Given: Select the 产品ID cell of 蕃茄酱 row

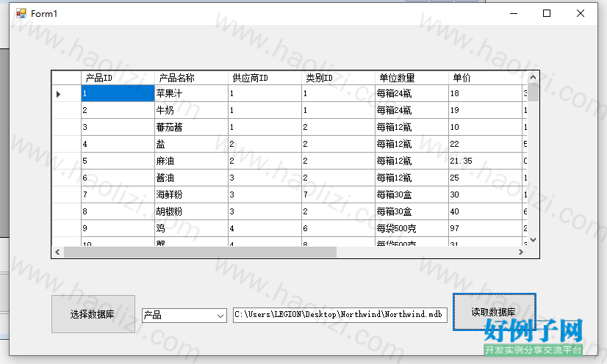Looking at the screenshot, I should pos(118,127).
